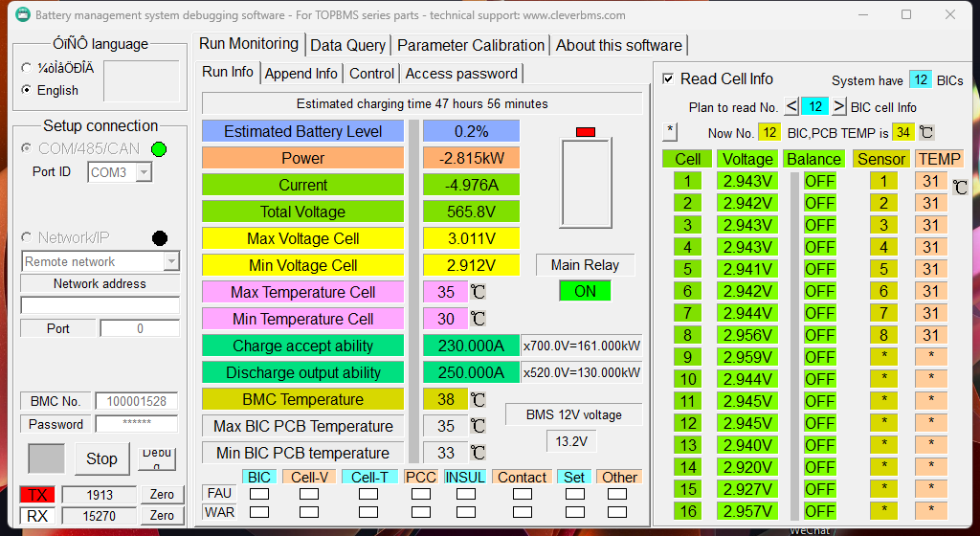Zero the RX counter
This screenshot has width=980, height=536.
pyautogui.click(x=162, y=516)
